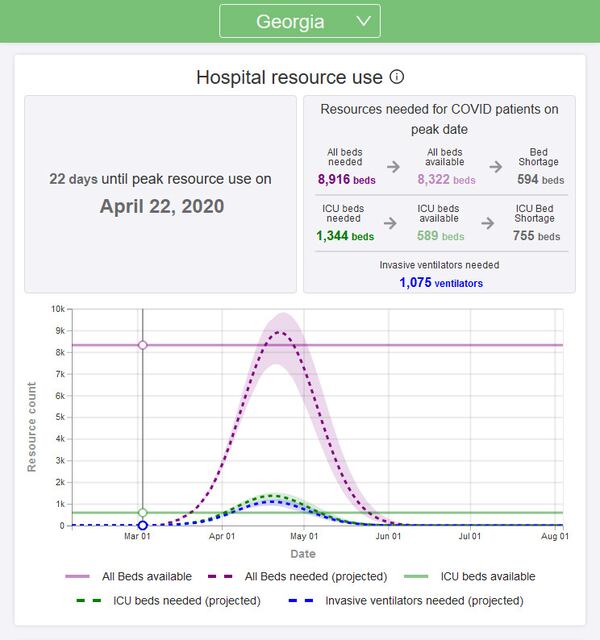Click the 1,075 ventilators value
The width and height of the screenshot is (600, 640).
440,283
